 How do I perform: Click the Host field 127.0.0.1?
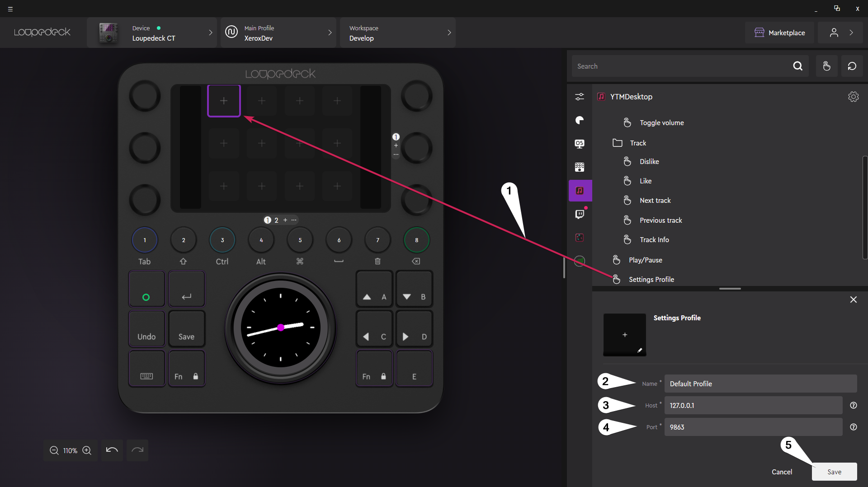pyautogui.click(x=753, y=405)
